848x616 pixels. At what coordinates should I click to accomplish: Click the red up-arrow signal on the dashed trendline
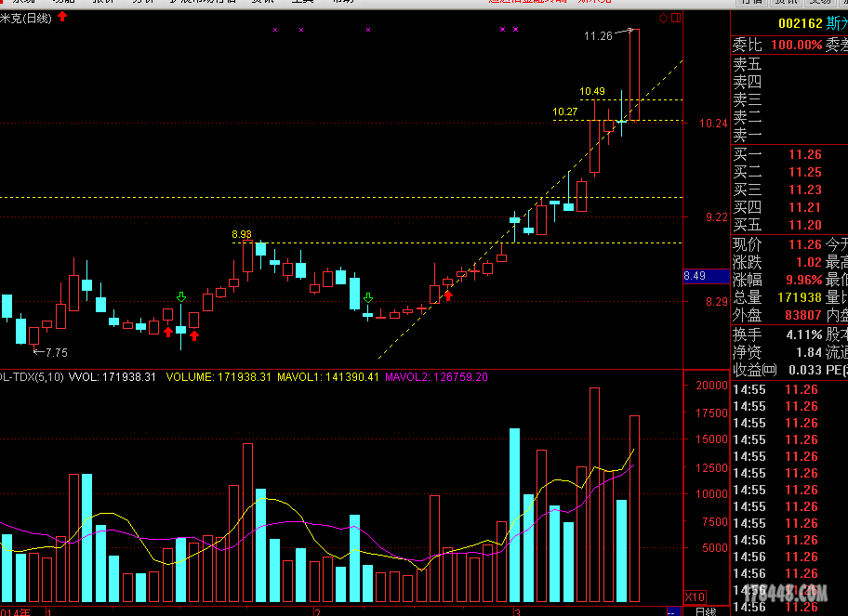[448, 295]
